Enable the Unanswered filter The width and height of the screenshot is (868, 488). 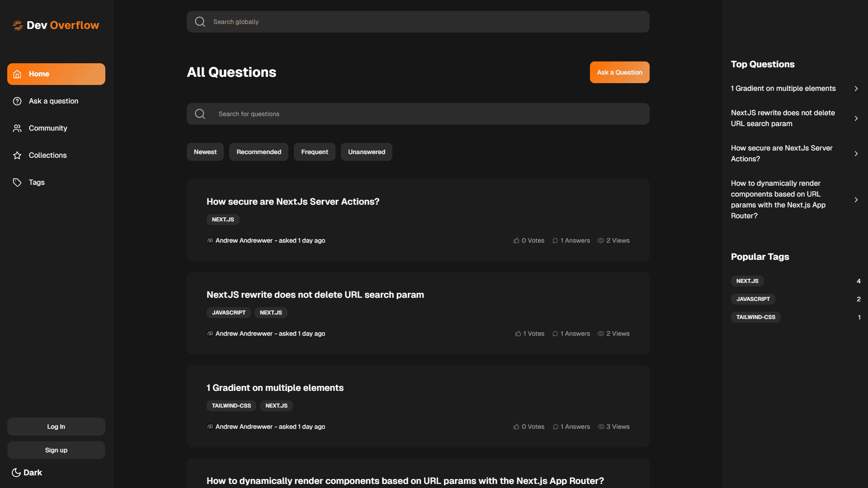pos(366,152)
